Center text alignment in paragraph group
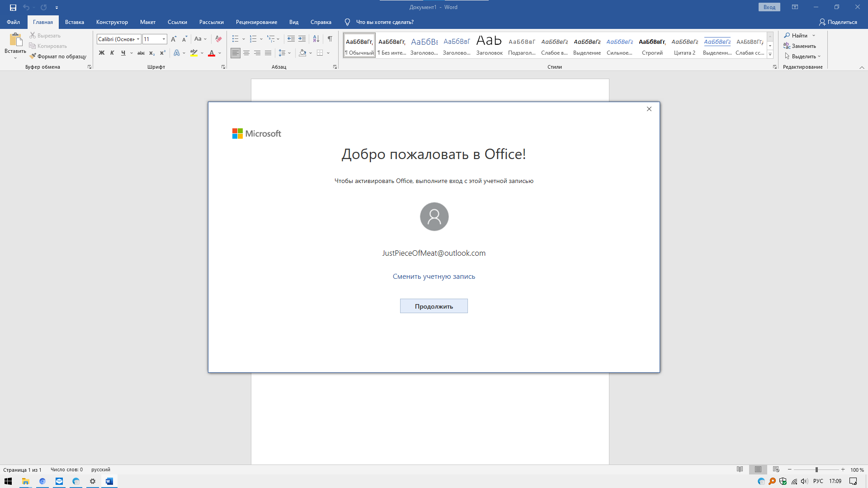This screenshot has height=488, width=868. [246, 53]
